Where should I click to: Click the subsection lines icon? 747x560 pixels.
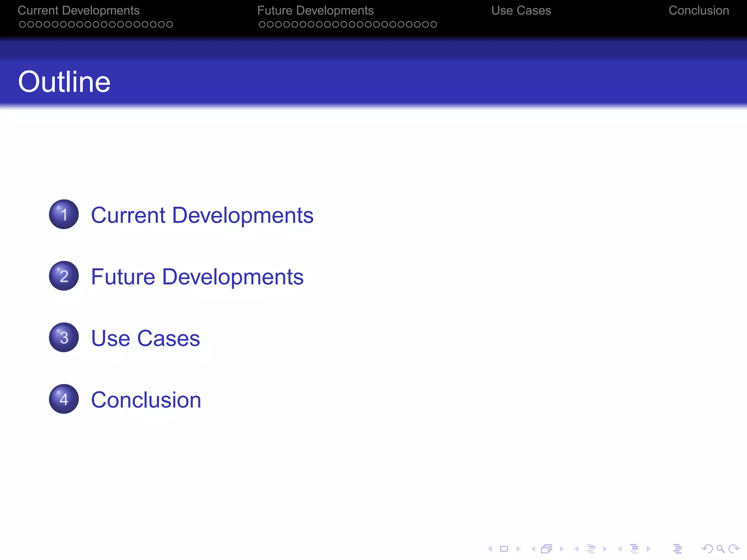(591, 549)
